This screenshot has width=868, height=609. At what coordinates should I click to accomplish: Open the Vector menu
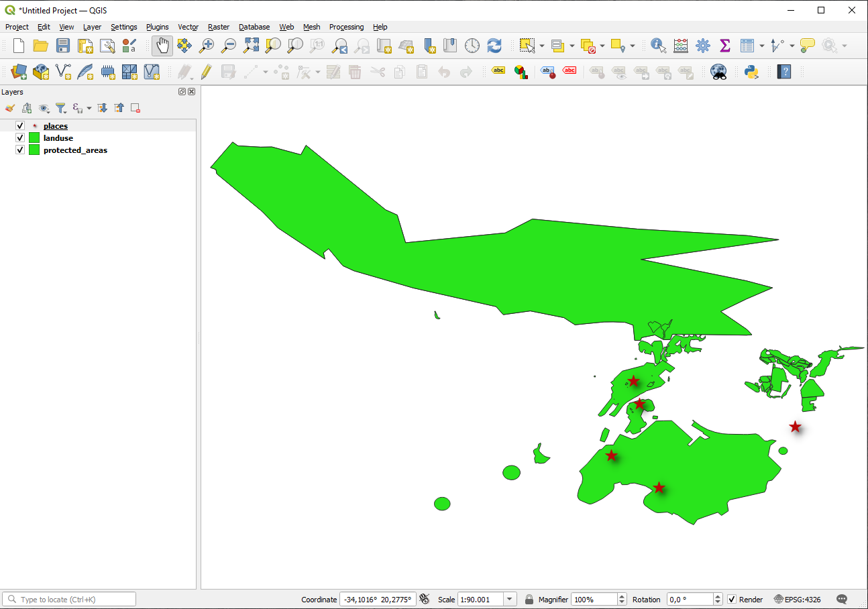[x=188, y=27]
